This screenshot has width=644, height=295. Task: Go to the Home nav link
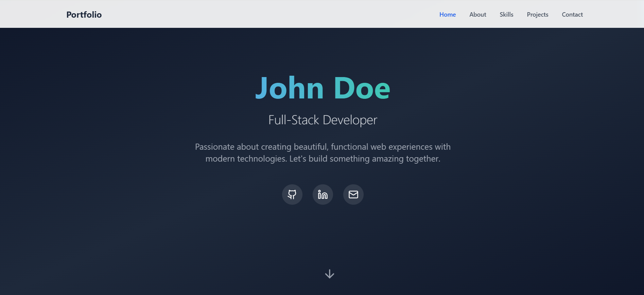447,15
